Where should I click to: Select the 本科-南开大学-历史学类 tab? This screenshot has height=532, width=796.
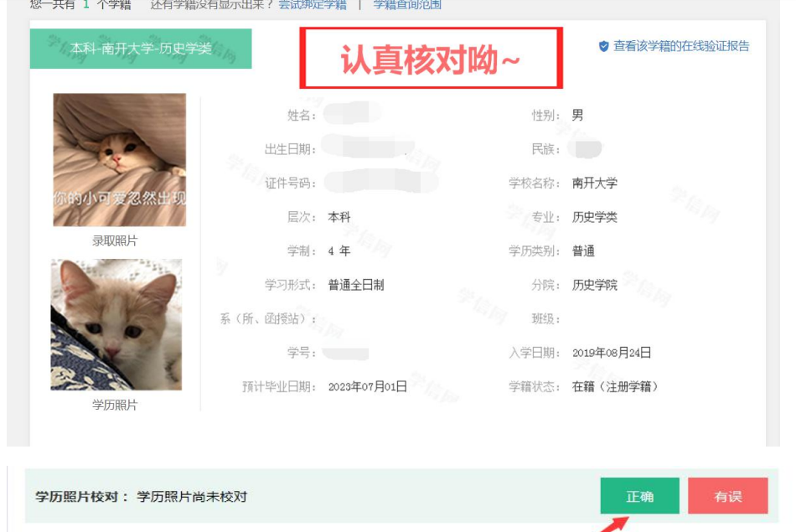coord(141,49)
